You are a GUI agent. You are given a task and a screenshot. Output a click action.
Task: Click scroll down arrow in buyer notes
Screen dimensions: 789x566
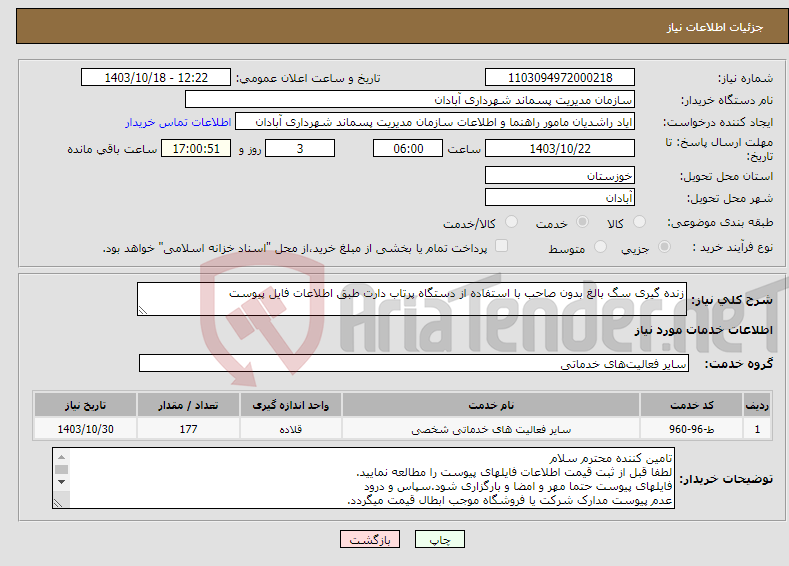pos(61,482)
